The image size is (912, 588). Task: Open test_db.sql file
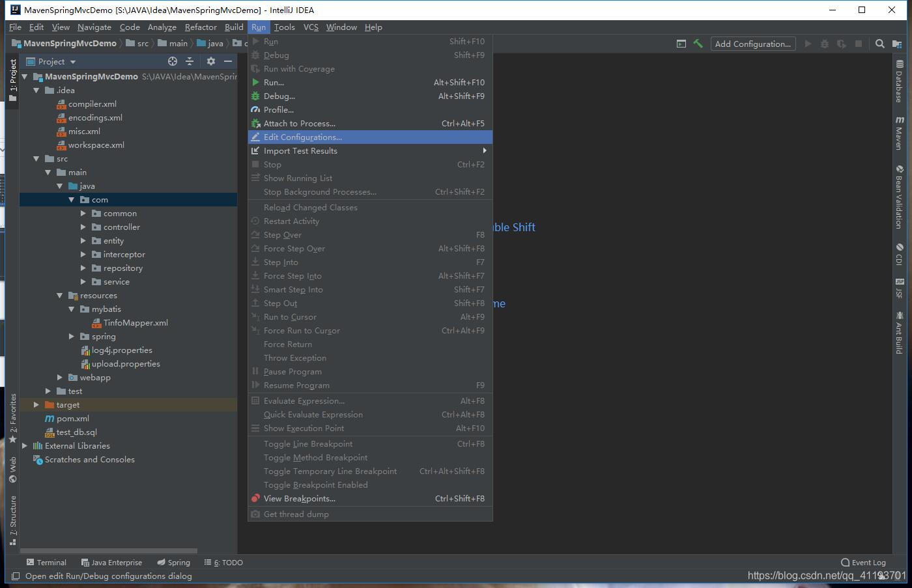(76, 432)
